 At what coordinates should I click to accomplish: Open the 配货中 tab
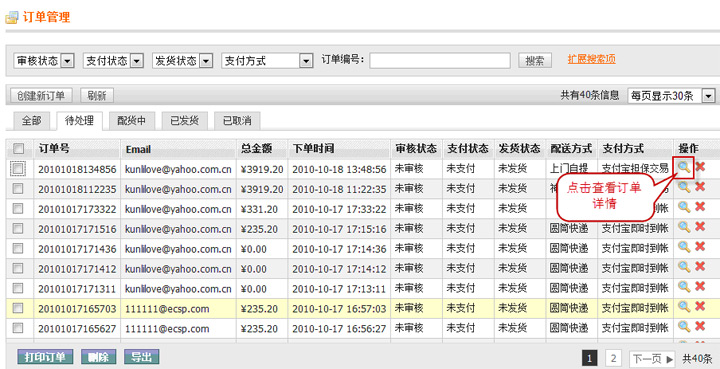(132, 121)
